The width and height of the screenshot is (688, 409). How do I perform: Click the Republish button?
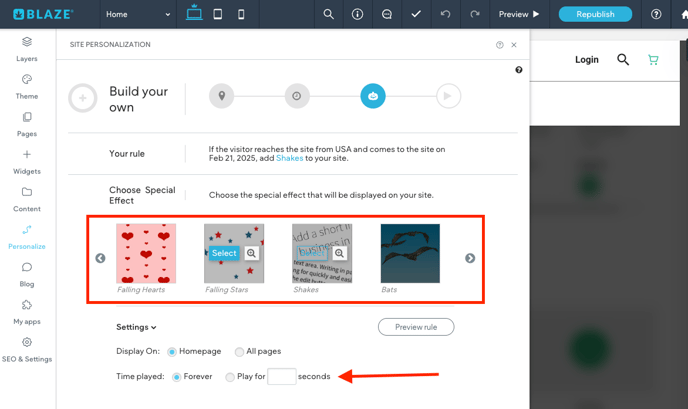point(595,14)
